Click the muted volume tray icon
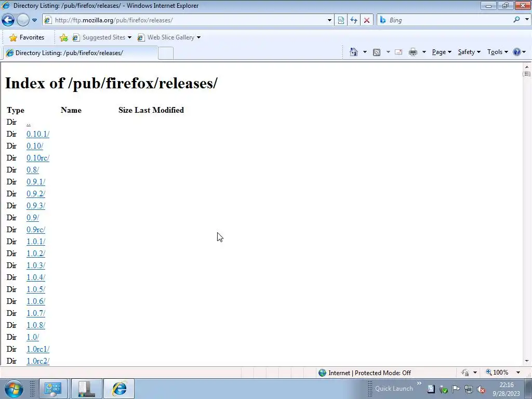This screenshot has height=399, width=532. click(x=481, y=389)
